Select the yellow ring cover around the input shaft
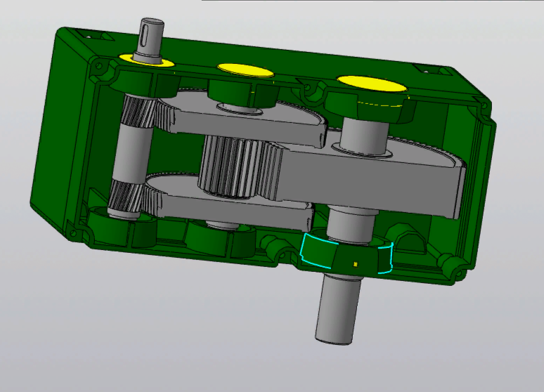The width and height of the screenshot is (544, 392). pyautogui.click(x=147, y=60)
